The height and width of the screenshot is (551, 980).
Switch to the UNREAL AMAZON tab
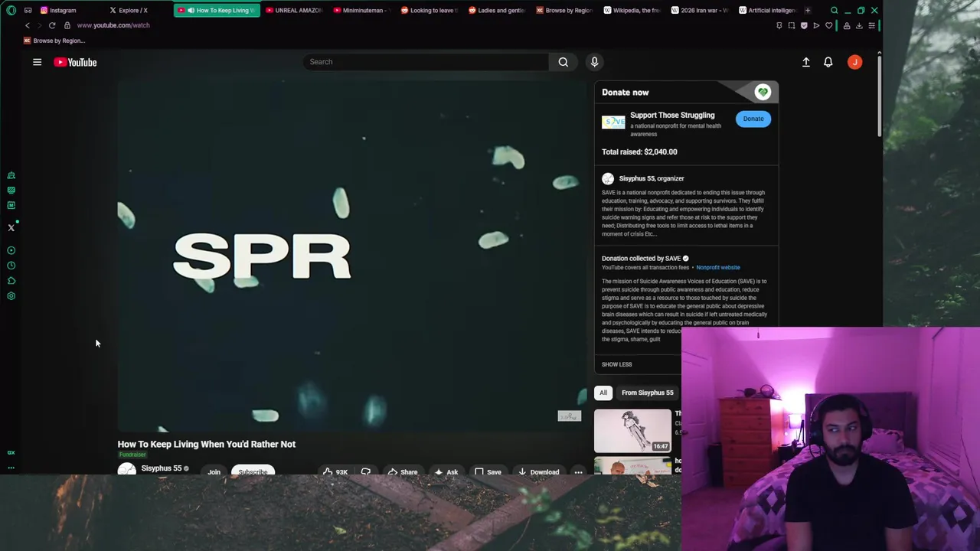(x=294, y=10)
